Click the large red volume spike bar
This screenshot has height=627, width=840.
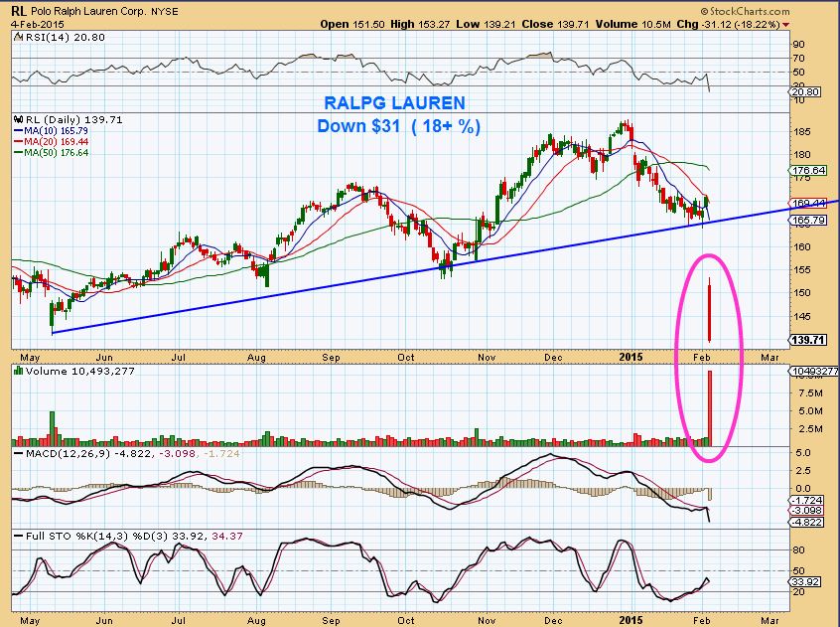tap(709, 408)
